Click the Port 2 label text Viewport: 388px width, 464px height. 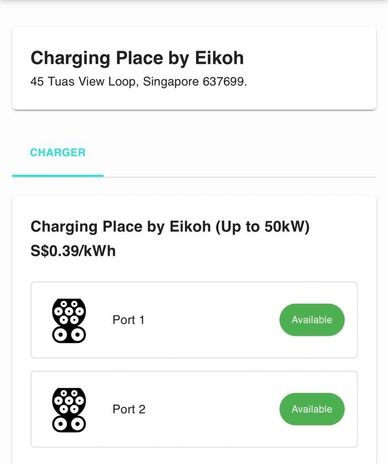pyautogui.click(x=129, y=409)
